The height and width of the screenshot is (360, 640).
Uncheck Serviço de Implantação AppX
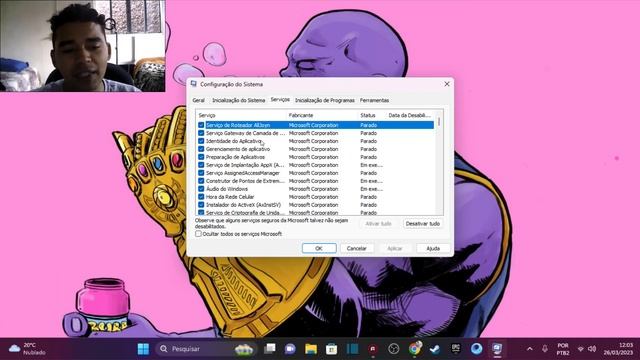pyautogui.click(x=201, y=165)
